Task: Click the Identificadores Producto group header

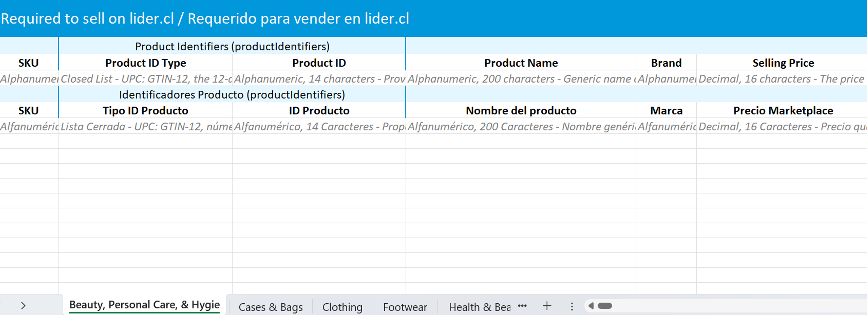Action: tap(232, 95)
